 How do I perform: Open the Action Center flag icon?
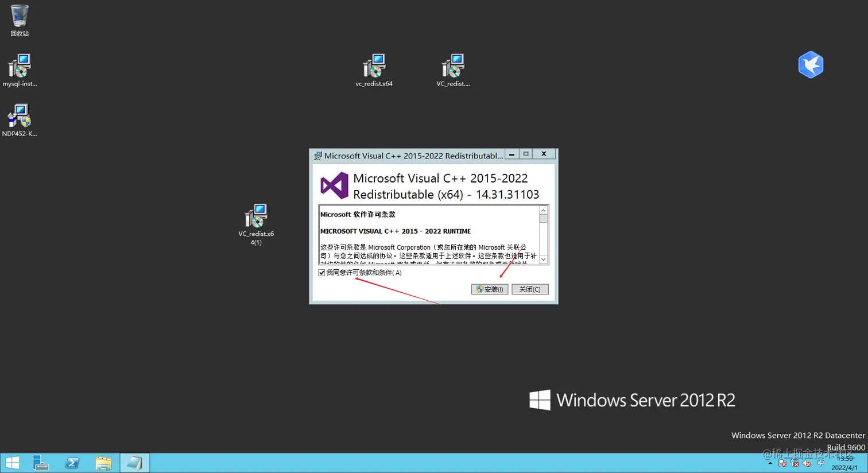coord(782,463)
